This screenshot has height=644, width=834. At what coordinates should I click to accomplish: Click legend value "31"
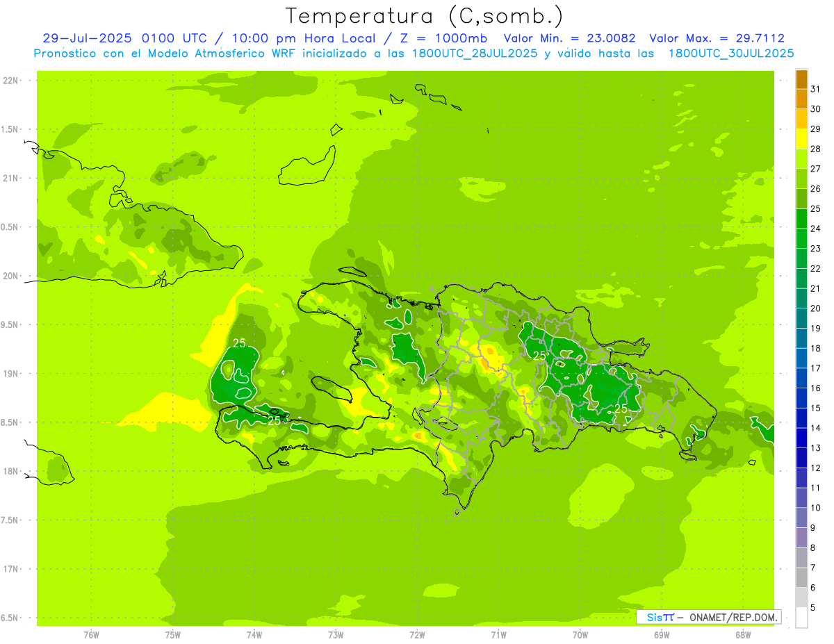pyautogui.click(x=815, y=89)
